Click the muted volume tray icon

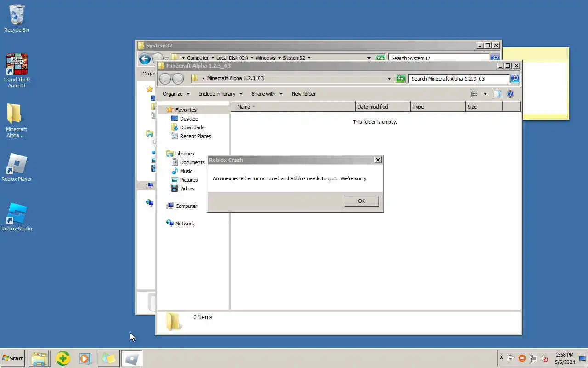[x=545, y=358]
